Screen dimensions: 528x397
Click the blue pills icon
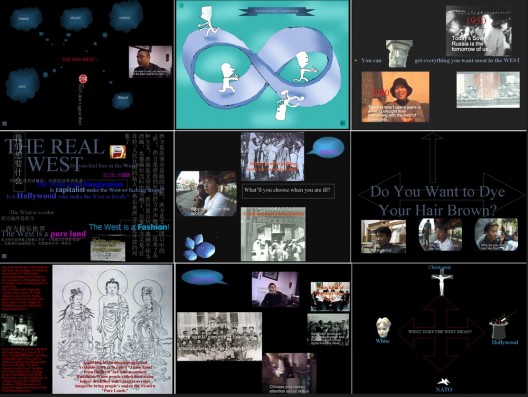199,247
